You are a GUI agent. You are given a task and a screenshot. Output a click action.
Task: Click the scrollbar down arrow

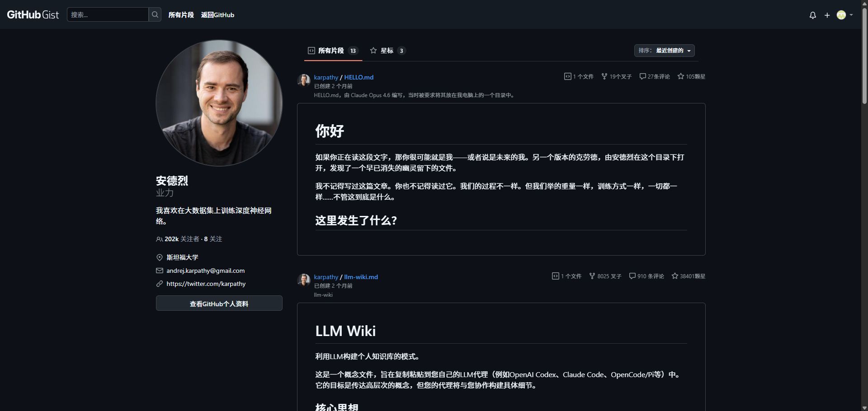pos(864,407)
